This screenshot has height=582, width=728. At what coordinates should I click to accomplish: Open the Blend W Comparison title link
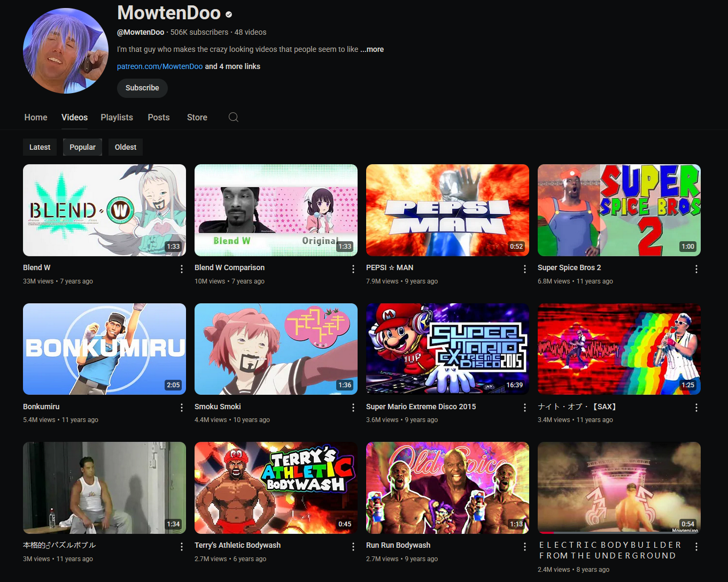point(229,267)
